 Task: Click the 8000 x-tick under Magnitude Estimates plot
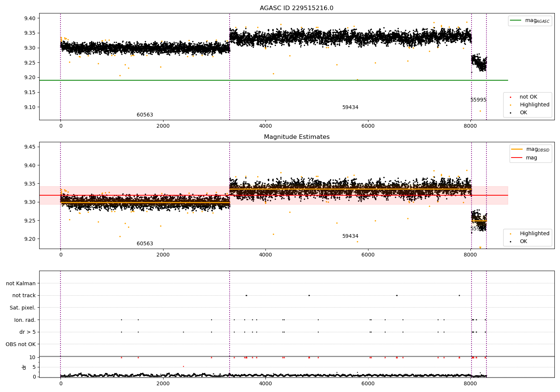pos(470,255)
